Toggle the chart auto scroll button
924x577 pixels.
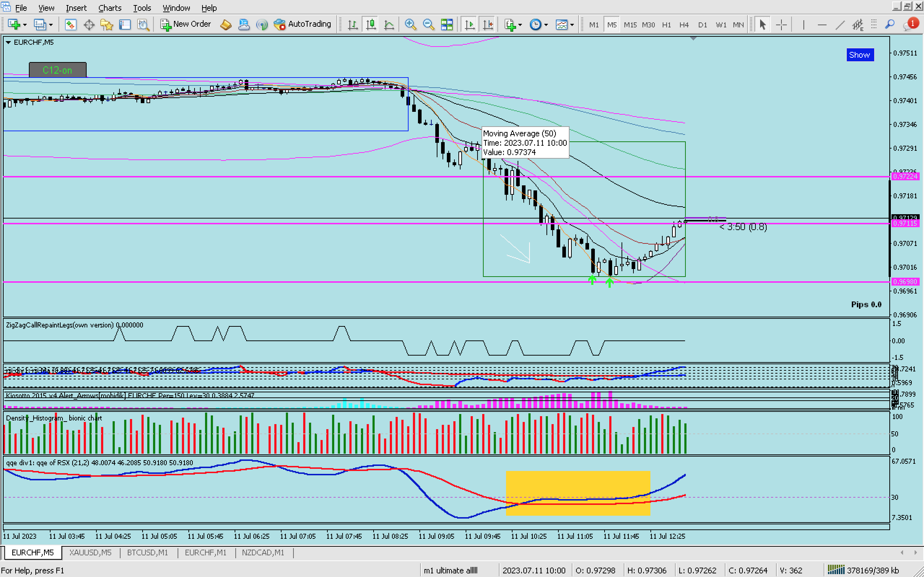[x=470, y=25]
